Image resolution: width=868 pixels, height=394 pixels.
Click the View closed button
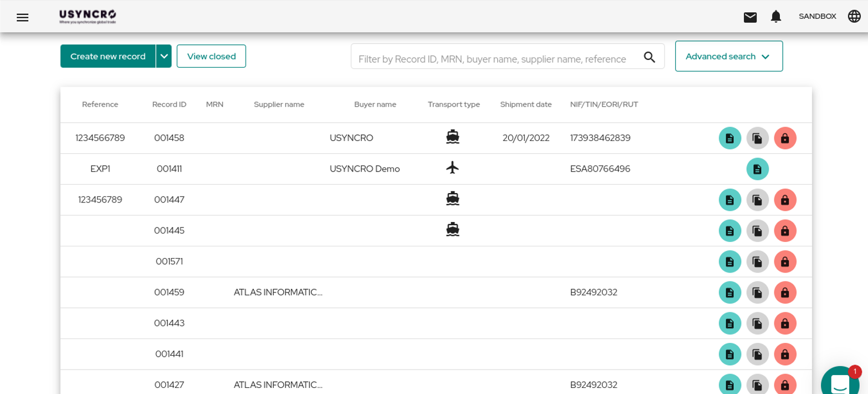[x=211, y=56]
